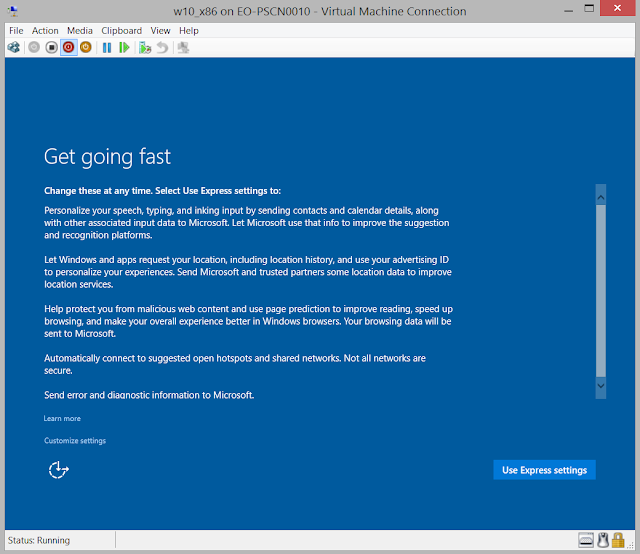Send Ctrl+Alt+Del via toolbar icon
The width and height of the screenshot is (640, 554).
(x=13, y=47)
